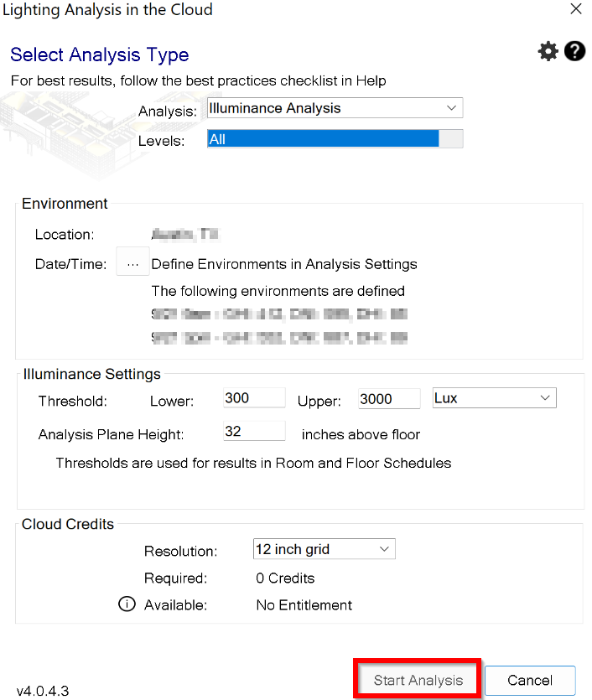Edit the Analysis Plane Height of 32 inches
Viewport: 592px width, 700px height.
[253, 430]
